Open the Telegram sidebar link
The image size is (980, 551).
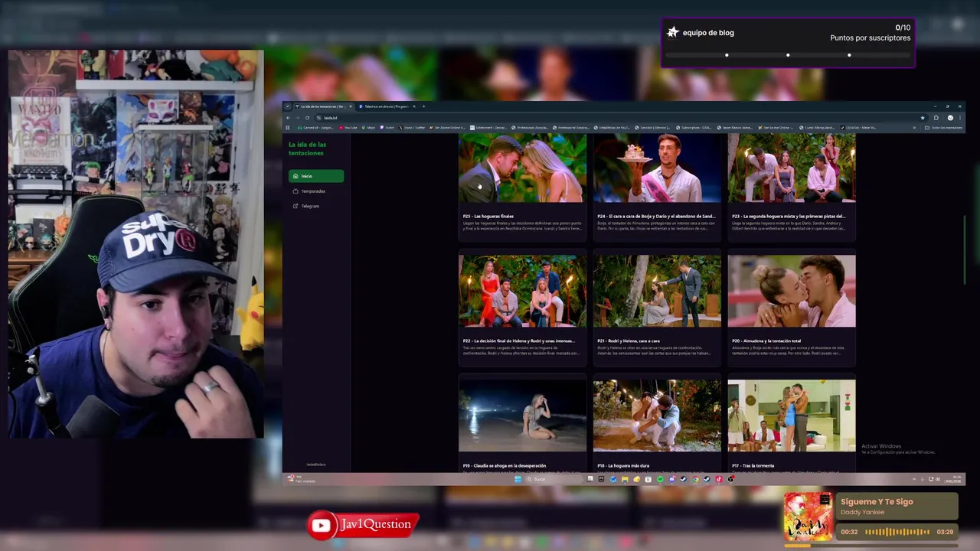[x=315, y=206]
